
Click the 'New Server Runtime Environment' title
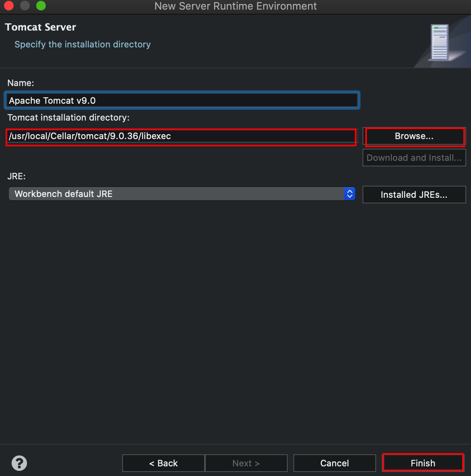tap(235, 6)
